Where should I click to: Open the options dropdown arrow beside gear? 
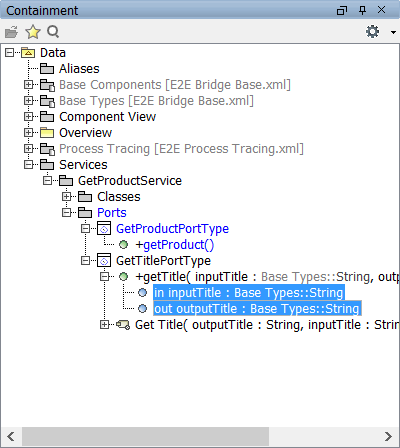click(393, 32)
